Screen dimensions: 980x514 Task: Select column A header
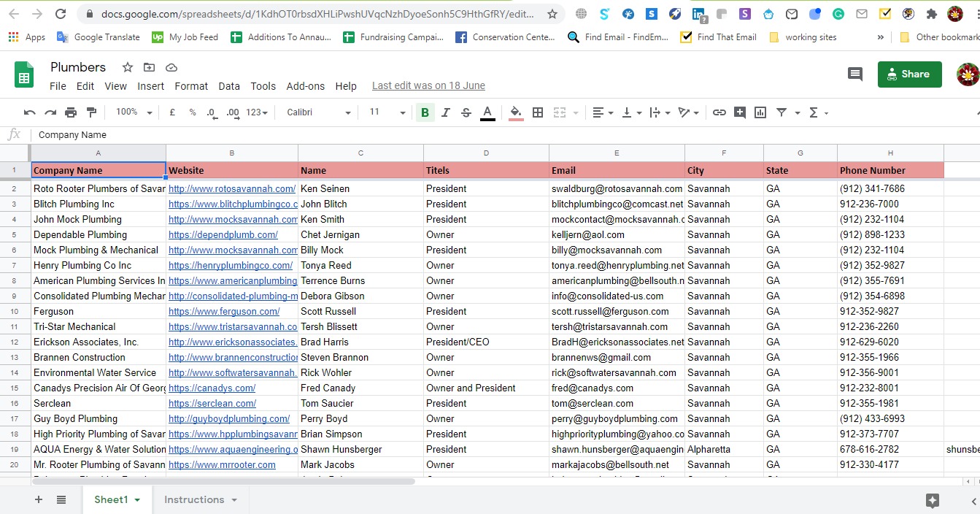tap(99, 153)
